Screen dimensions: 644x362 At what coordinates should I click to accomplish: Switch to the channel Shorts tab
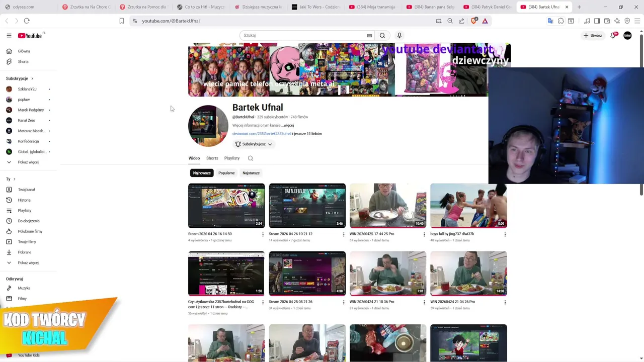pyautogui.click(x=212, y=158)
